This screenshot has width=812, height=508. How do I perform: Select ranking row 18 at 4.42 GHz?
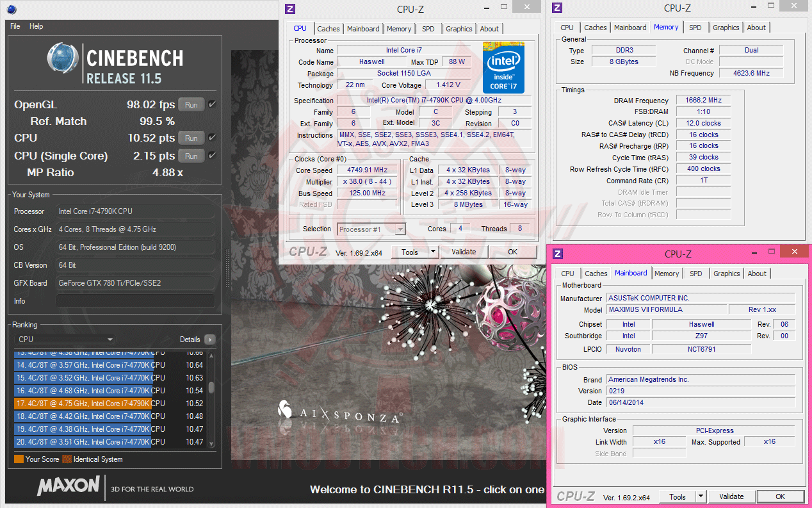[x=110, y=416]
